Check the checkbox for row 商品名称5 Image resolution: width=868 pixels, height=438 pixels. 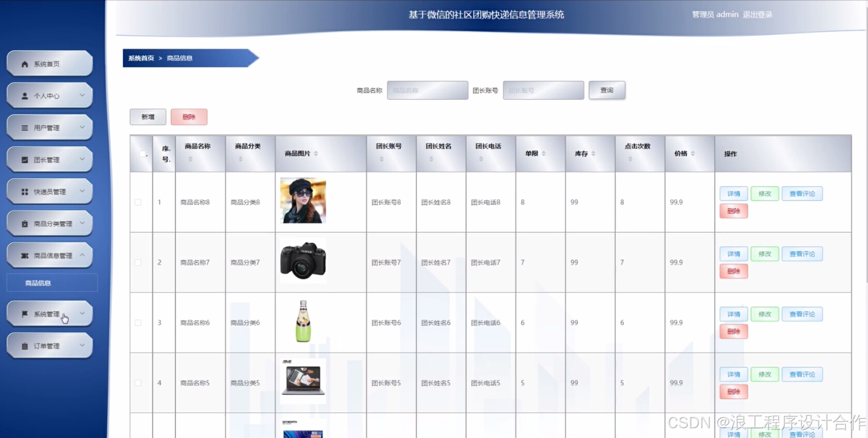pyautogui.click(x=138, y=383)
